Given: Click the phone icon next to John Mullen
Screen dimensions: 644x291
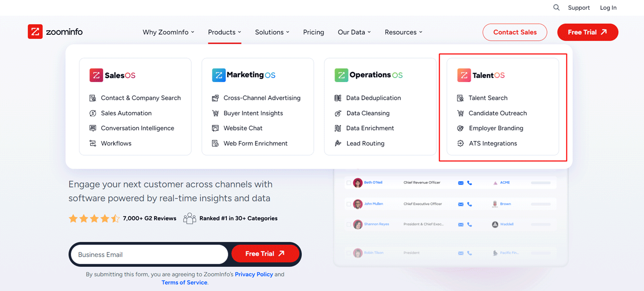Looking at the screenshot, I should point(470,203).
